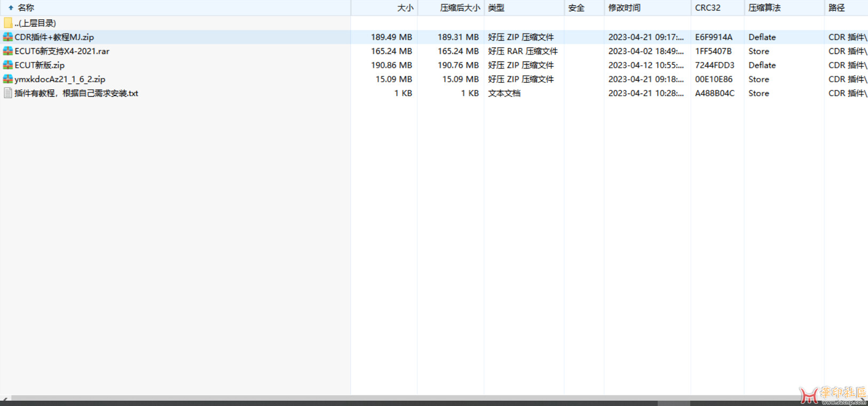Select the 插件有教程 text document icon
The image size is (868, 406).
point(7,93)
